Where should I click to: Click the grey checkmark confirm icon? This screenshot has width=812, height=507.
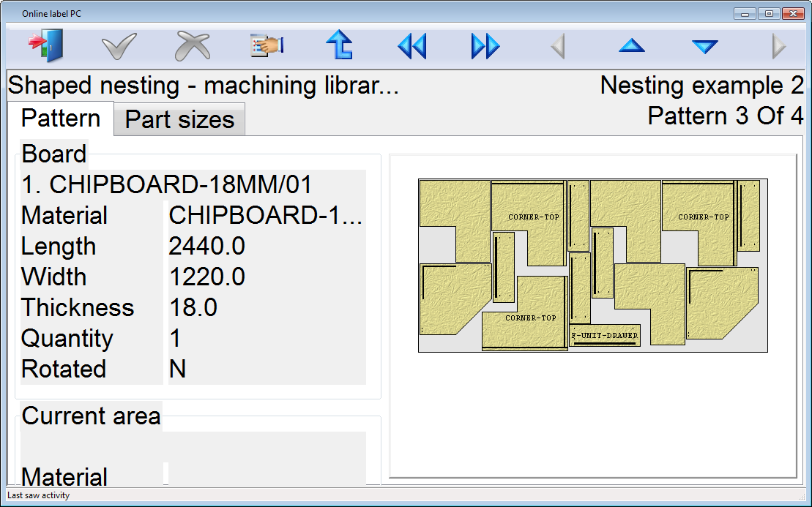click(x=119, y=46)
